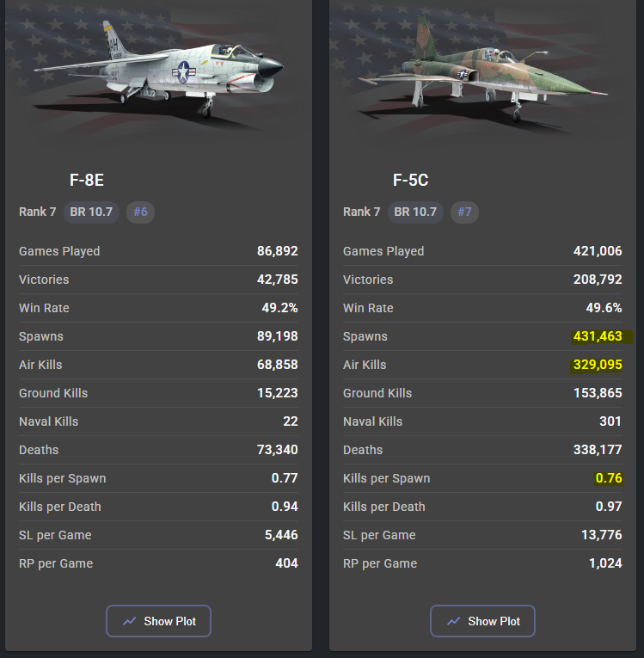Select the F-8E aircraft image
Image resolution: width=644 pixels, height=658 pixels.
coord(158,70)
